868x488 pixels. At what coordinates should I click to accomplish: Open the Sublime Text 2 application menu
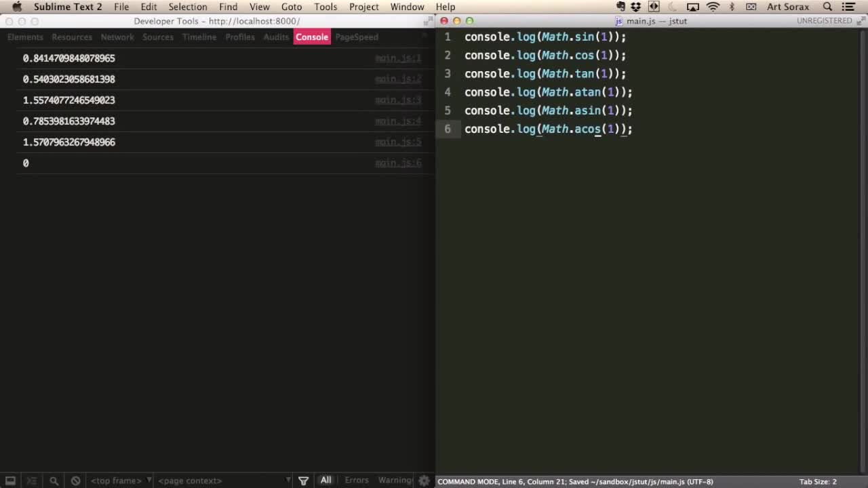(x=68, y=7)
